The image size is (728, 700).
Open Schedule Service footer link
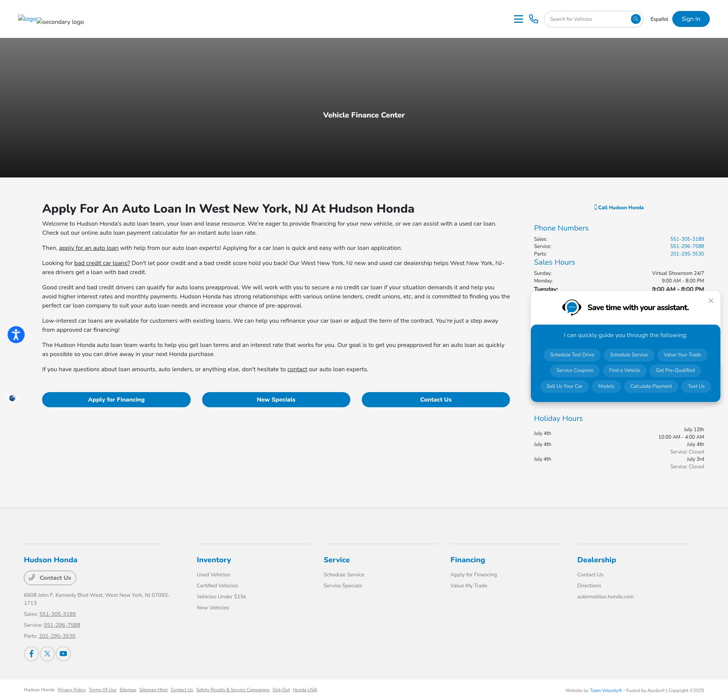tap(344, 574)
